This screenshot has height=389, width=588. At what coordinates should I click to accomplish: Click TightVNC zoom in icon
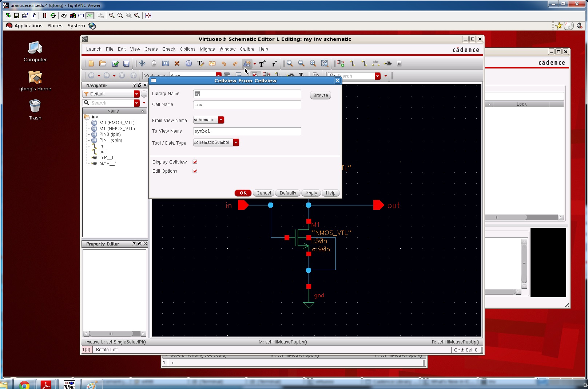pos(112,16)
